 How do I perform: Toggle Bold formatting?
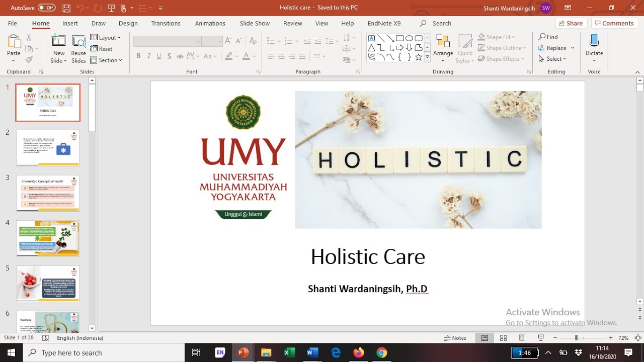pyautogui.click(x=138, y=56)
